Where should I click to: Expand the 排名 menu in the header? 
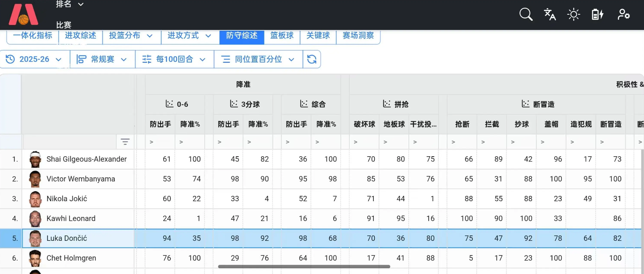click(70, 4)
